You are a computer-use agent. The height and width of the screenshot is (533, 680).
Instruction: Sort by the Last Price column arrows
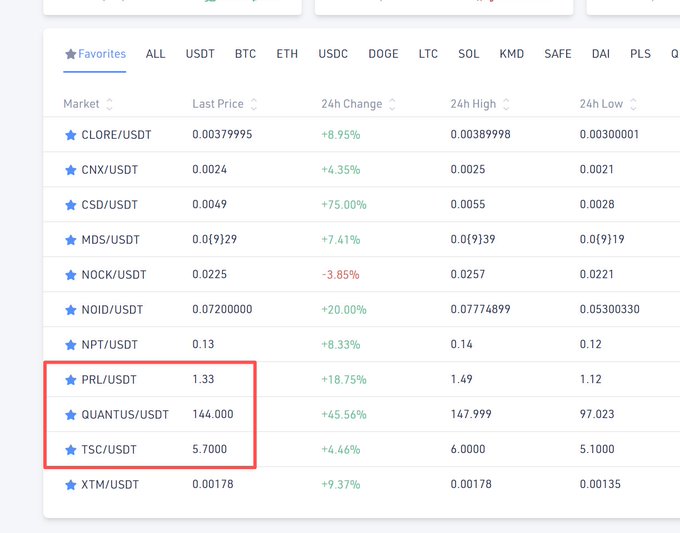[x=254, y=104]
